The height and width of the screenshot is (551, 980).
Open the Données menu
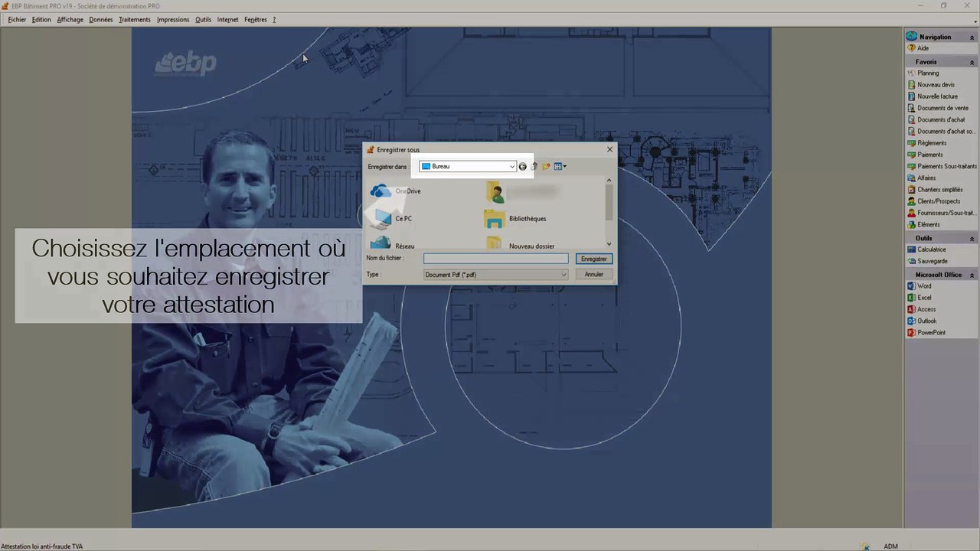click(100, 20)
